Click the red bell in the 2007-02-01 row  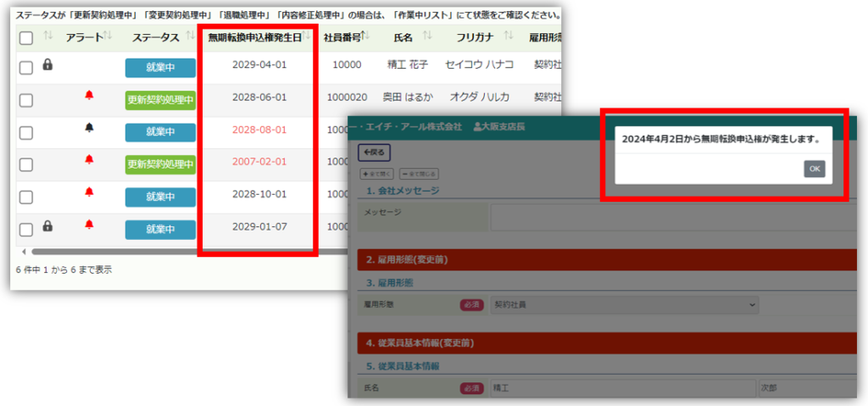(x=89, y=160)
